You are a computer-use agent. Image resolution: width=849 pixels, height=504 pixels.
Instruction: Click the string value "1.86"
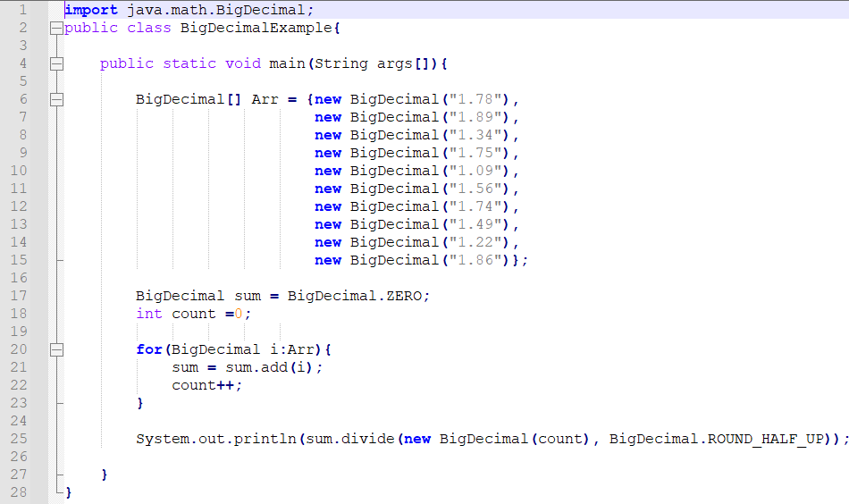475,260
